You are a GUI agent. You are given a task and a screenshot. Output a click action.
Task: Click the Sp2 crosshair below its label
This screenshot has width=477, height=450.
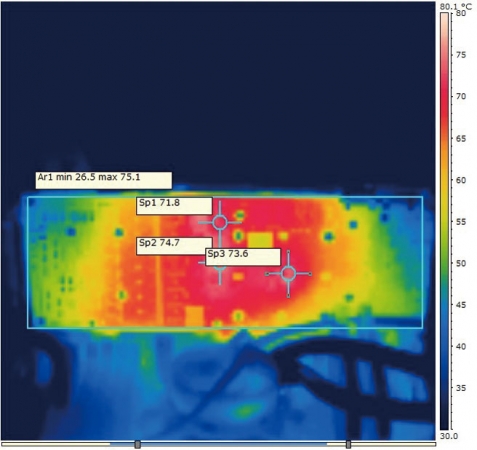(x=220, y=272)
